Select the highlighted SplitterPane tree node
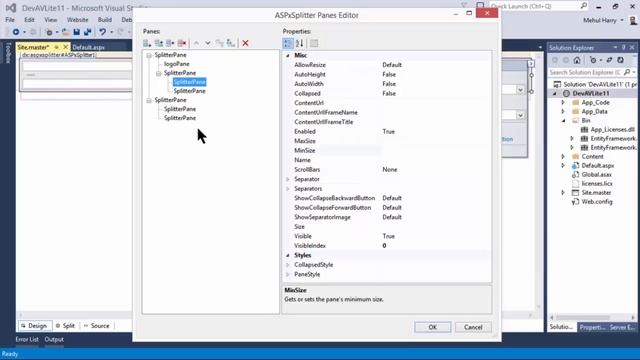Image resolution: width=640 pixels, height=360 pixels. click(x=190, y=82)
